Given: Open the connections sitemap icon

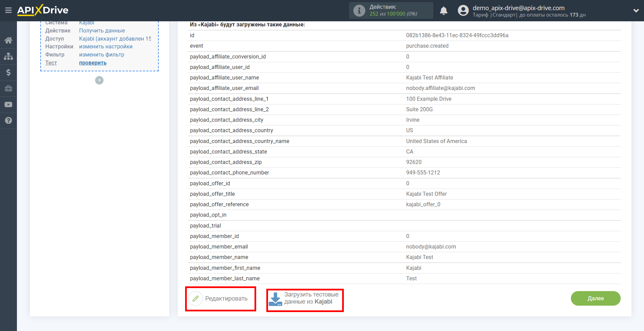Looking at the screenshot, I should [x=8, y=56].
